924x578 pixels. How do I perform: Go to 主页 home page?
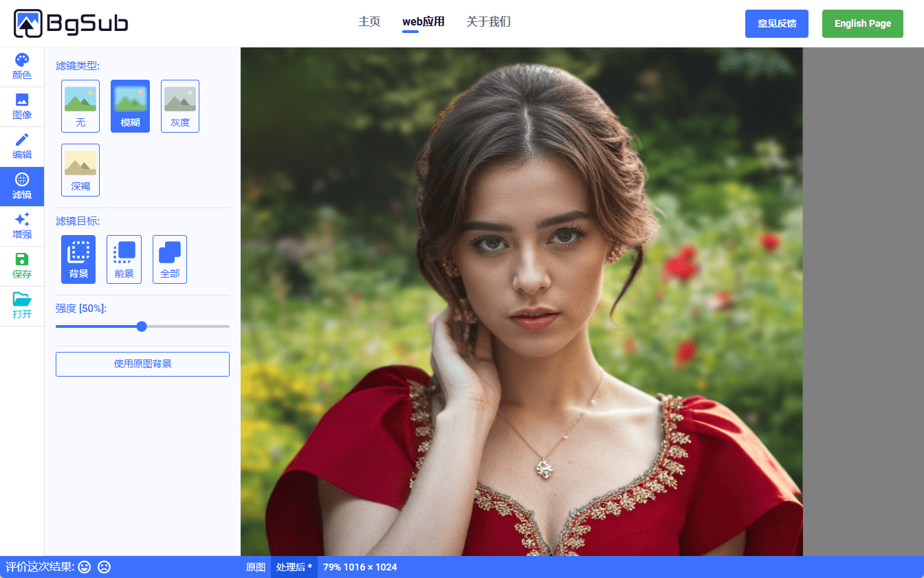click(x=369, y=22)
